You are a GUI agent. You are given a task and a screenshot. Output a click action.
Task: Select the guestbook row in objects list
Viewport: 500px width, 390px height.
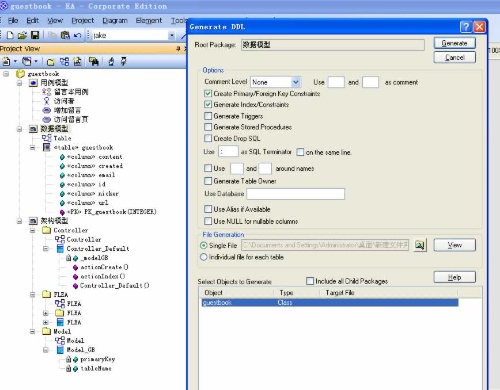click(x=329, y=302)
